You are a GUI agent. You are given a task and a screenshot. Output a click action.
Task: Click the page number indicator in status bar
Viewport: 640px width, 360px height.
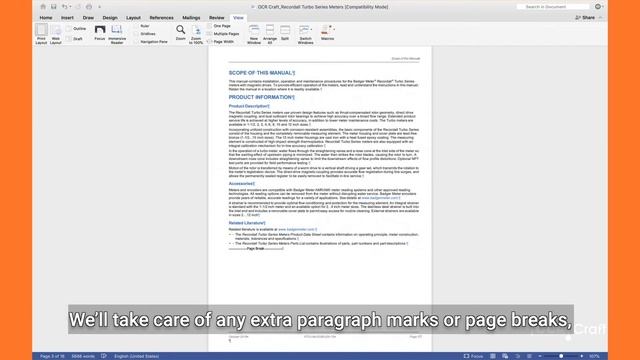point(52,356)
